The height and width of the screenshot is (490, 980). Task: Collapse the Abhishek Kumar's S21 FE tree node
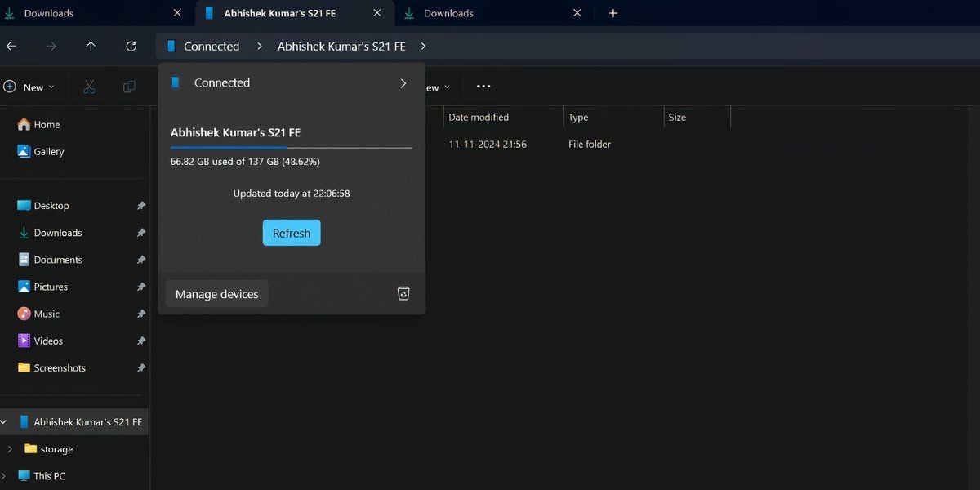pyautogui.click(x=4, y=422)
